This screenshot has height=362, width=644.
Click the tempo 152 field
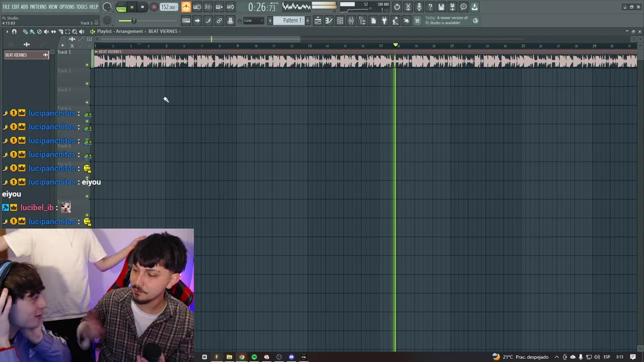[169, 7]
